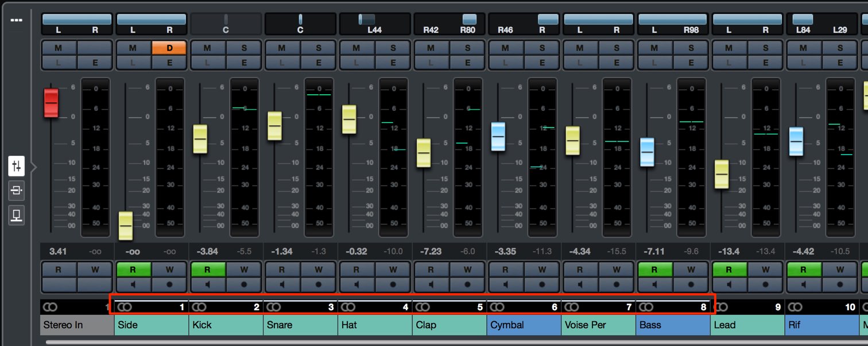Select the Voise Per channel label
This screenshot has width=868, height=346.
coord(598,325)
